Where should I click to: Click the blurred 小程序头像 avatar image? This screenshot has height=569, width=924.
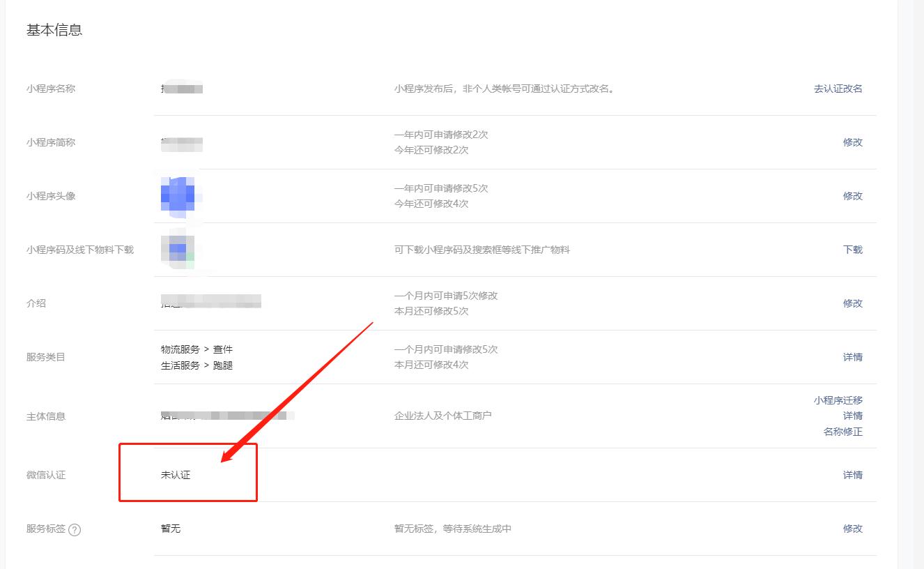coord(178,196)
